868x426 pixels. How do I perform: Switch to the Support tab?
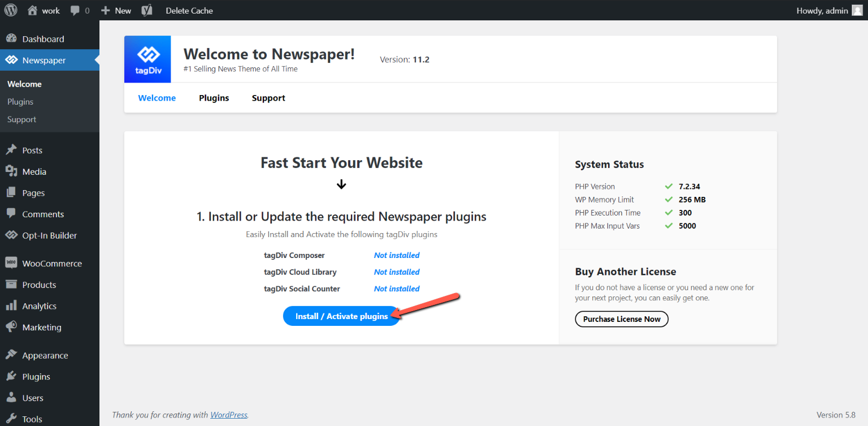268,98
